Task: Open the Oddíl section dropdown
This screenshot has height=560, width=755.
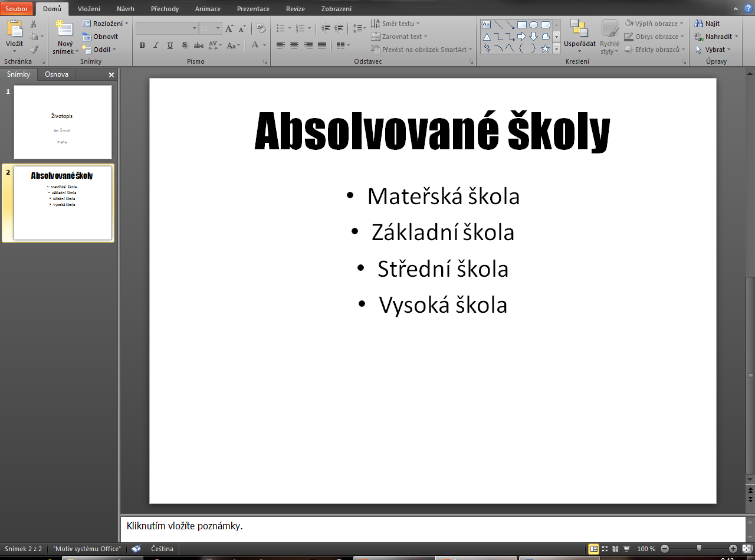Action: (x=99, y=50)
